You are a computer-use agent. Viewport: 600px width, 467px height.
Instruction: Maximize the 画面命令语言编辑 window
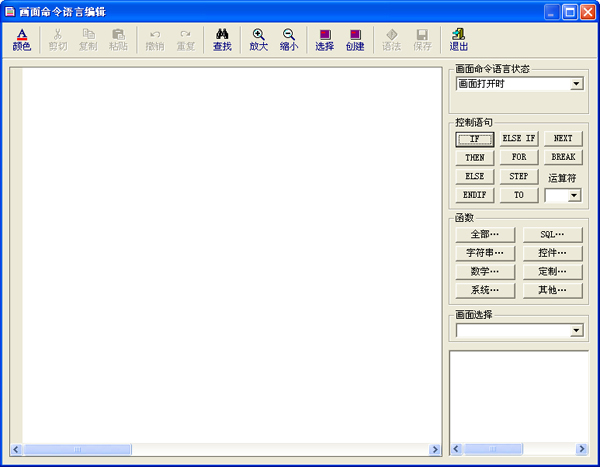(569, 12)
